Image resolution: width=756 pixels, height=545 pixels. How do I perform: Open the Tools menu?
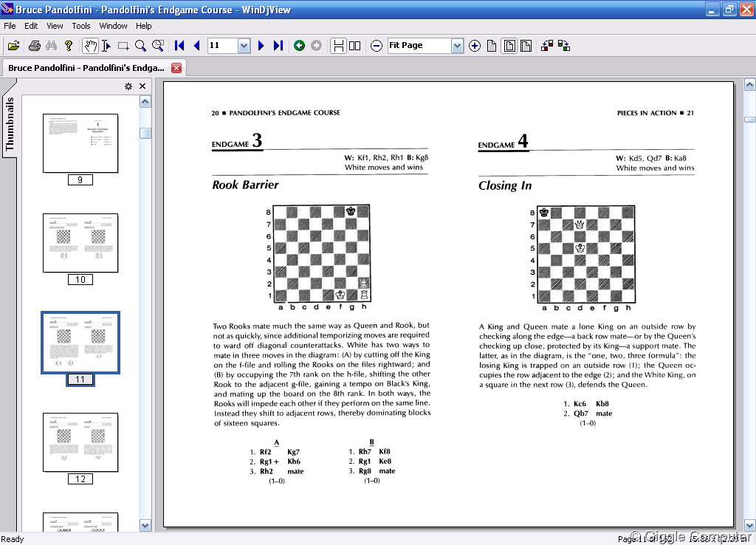(x=81, y=26)
